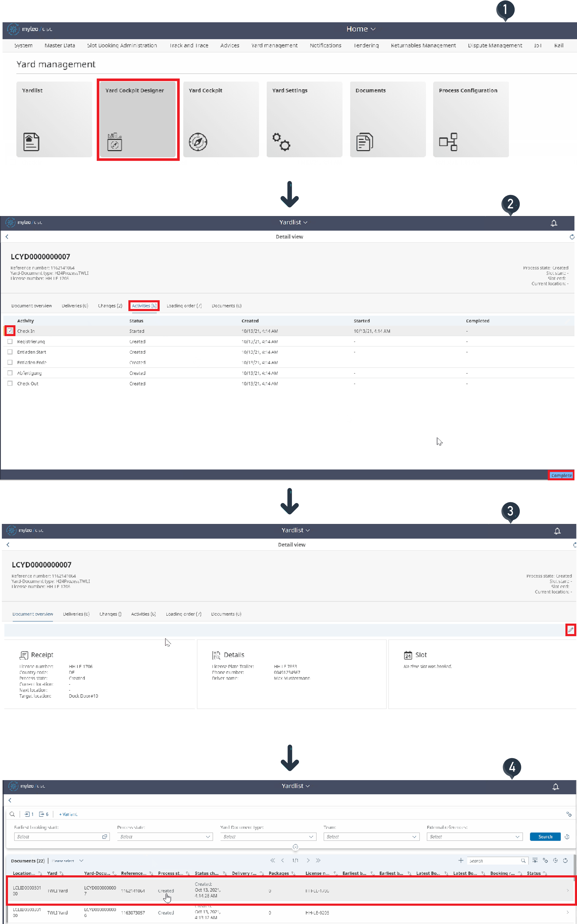Image resolution: width=577 pixels, height=924 pixels.
Task: Open the Yard Cockpit compass tile
Action: pyautogui.click(x=220, y=120)
